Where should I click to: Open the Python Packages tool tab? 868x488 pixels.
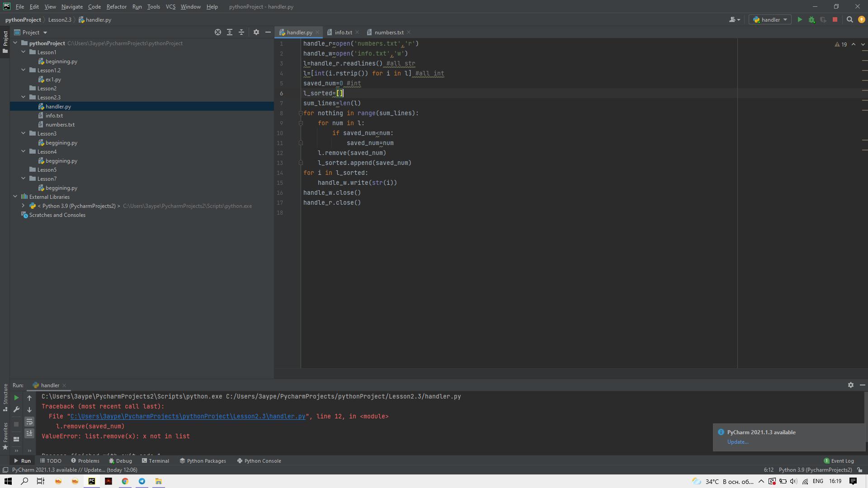pyautogui.click(x=203, y=461)
